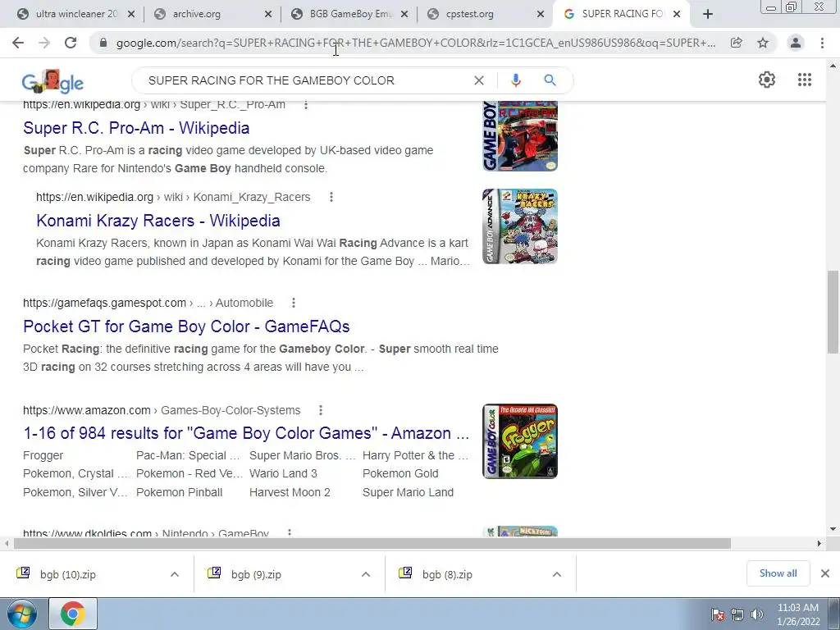
Task: Click Show all downloads button
Action: pos(778,573)
